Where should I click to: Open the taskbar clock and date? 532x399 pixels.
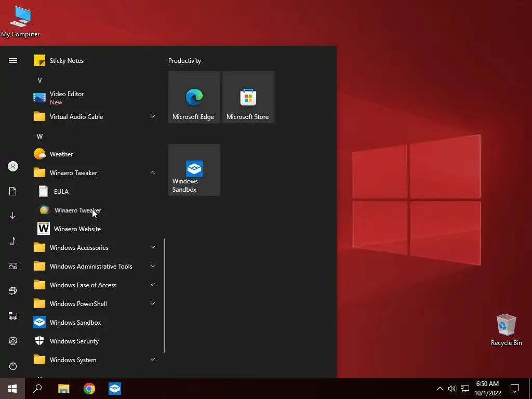click(x=488, y=389)
